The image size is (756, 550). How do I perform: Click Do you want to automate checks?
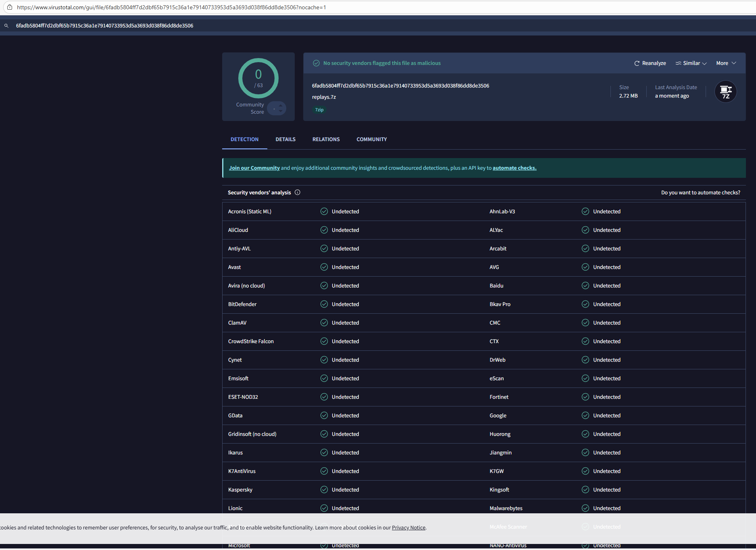[701, 192]
